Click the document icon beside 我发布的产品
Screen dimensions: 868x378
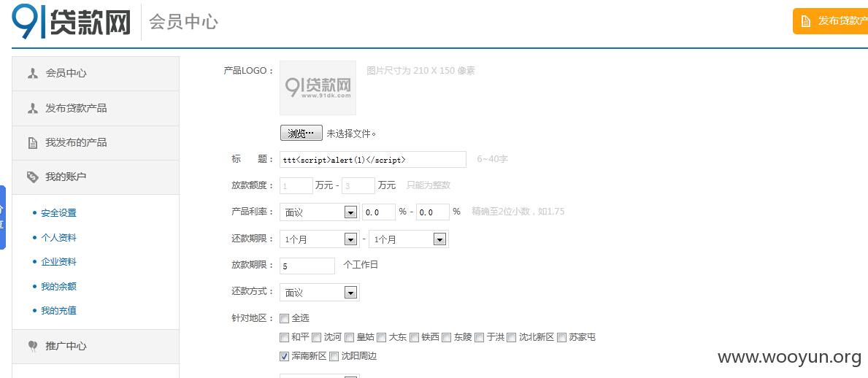coord(33,143)
